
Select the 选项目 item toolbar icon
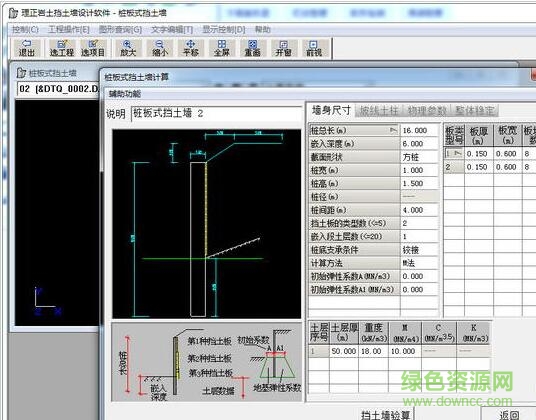tap(93, 48)
